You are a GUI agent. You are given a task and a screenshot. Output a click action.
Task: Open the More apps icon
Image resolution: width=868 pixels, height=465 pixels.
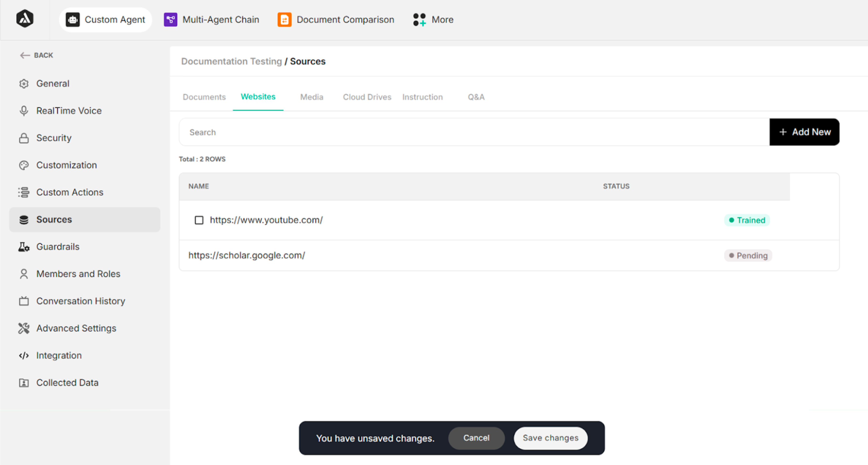(x=419, y=20)
